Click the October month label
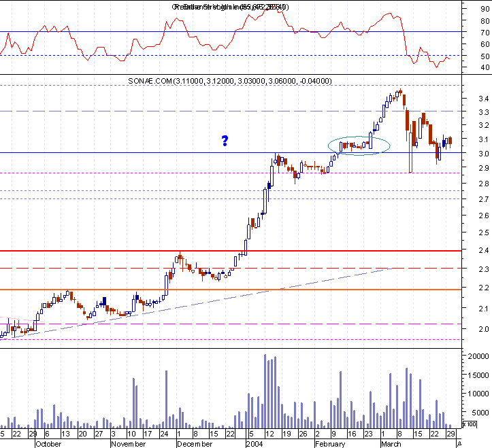The width and height of the screenshot is (492, 448). 48,444
